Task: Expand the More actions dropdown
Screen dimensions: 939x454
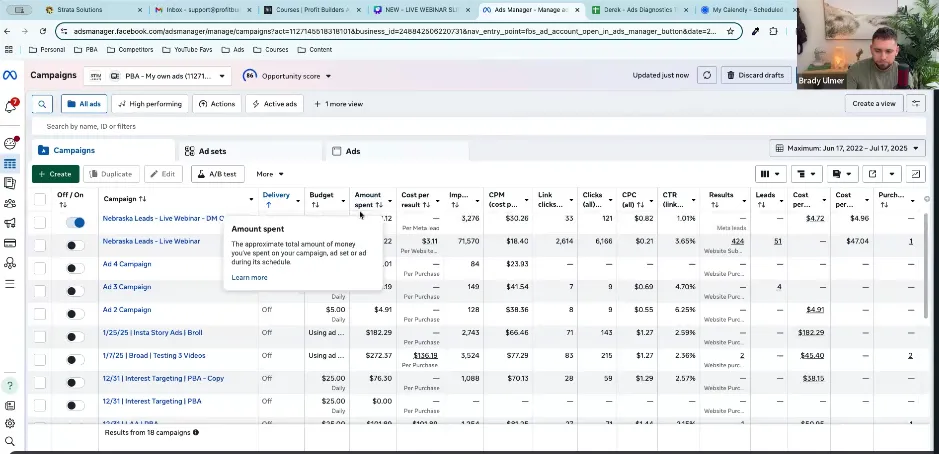Action: (x=269, y=174)
